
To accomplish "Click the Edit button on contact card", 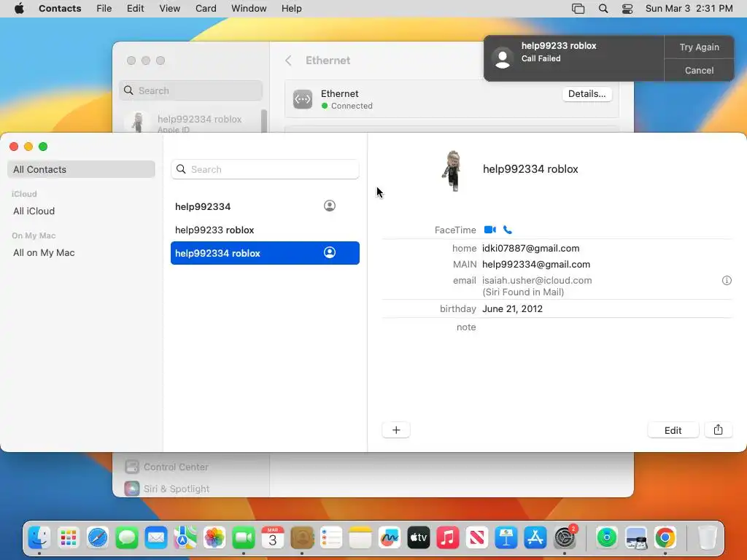I will click(673, 430).
